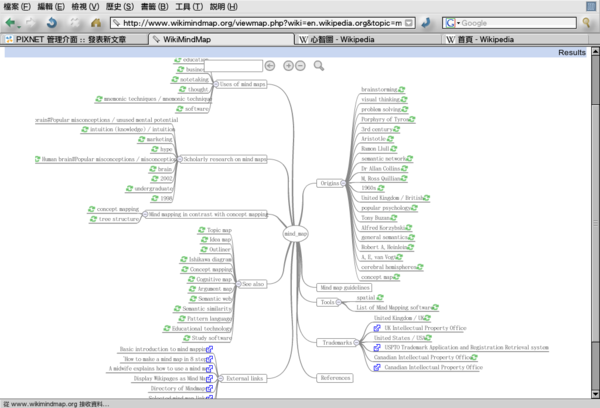
Task: Open the 工具 (T) menu
Action: click(x=189, y=7)
